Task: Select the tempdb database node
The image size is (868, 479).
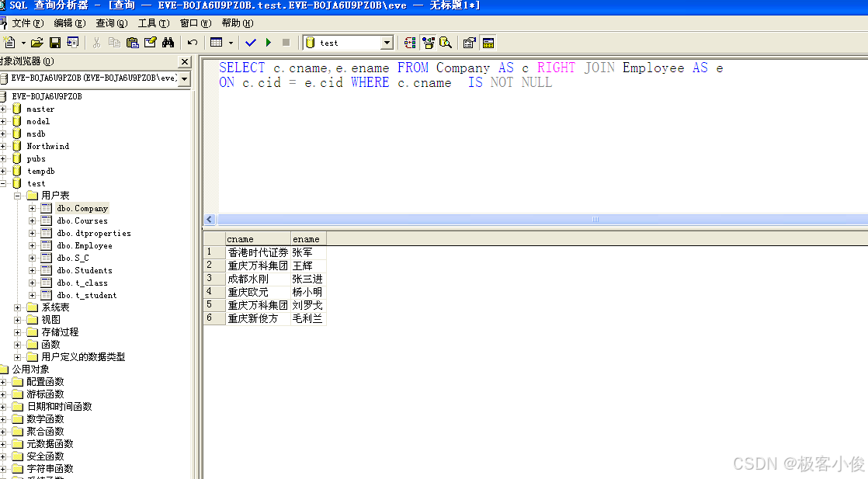Action: (41, 171)
